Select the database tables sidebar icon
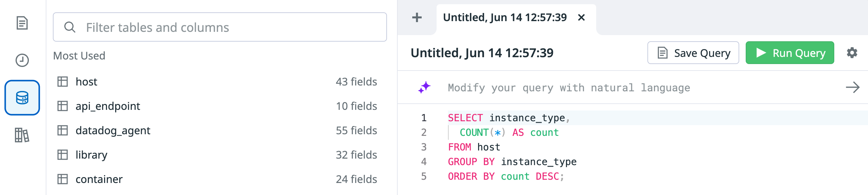Viewport: 868px width, 195px height. coord(22,98)
